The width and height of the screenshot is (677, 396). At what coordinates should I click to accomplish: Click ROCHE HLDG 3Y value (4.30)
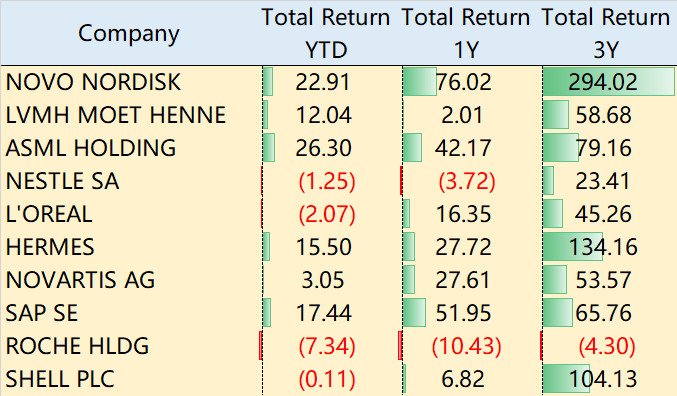click(607, 346)
